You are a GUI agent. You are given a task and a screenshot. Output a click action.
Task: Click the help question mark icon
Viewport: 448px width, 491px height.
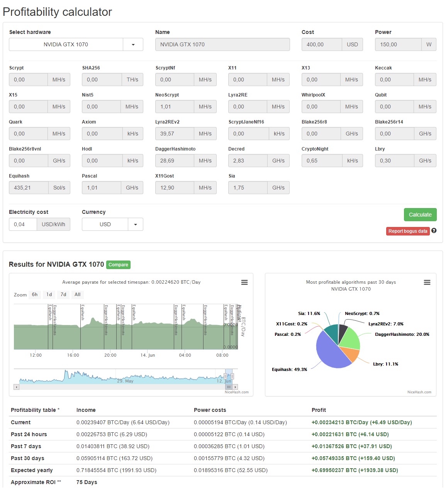pos(434,231)
